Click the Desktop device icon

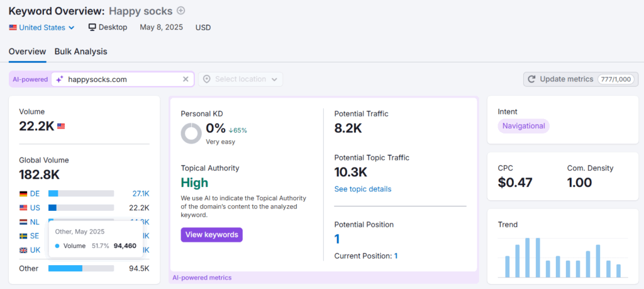coord(92,28)
